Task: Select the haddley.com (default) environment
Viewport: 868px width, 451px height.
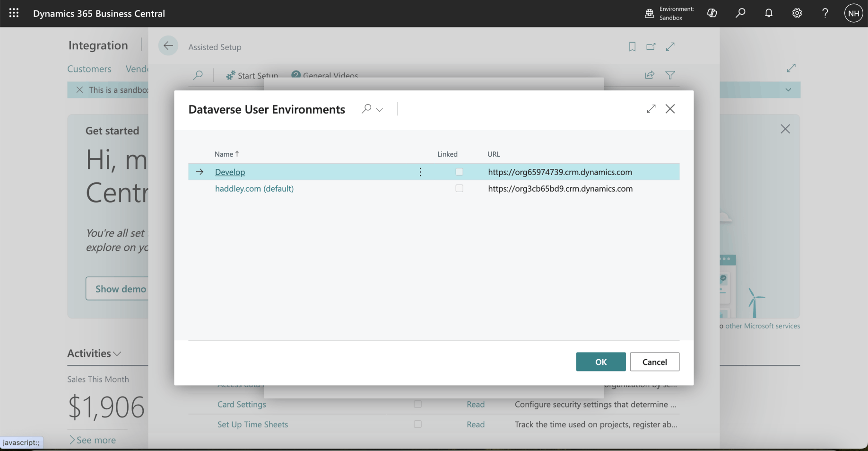Action: (x=254, y=188)
